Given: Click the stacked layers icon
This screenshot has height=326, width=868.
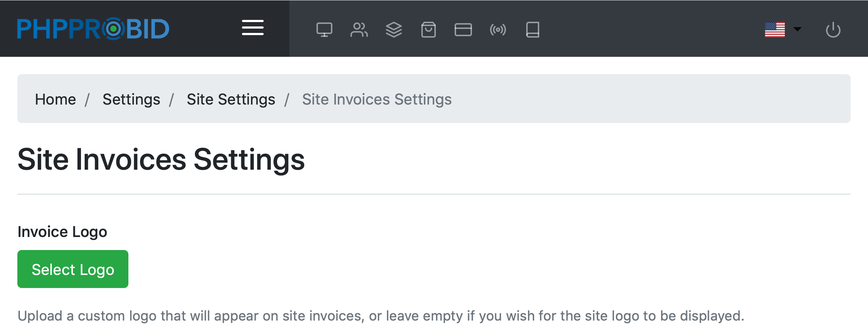Looking at the screenshot, I should click(x=393, y=30).
